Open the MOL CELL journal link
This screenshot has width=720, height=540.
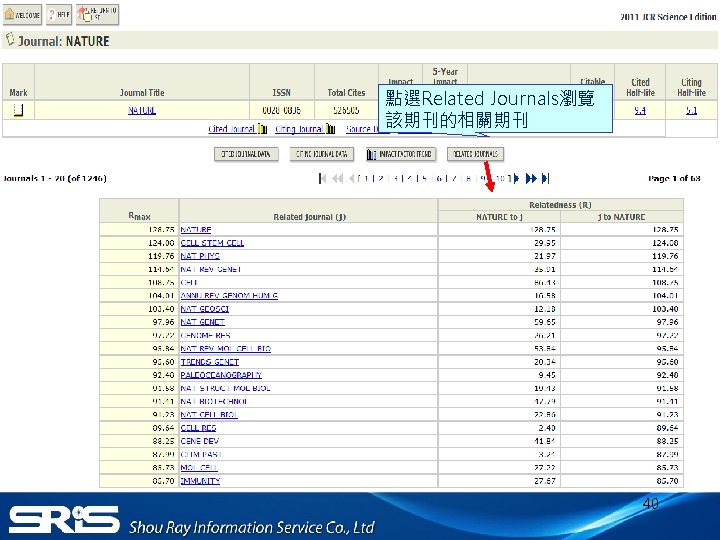click(199, 468)
